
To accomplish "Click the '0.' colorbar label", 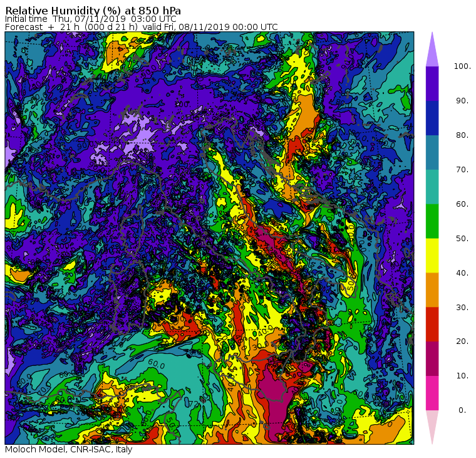I will pyautogui.click(x=462, y=410).
